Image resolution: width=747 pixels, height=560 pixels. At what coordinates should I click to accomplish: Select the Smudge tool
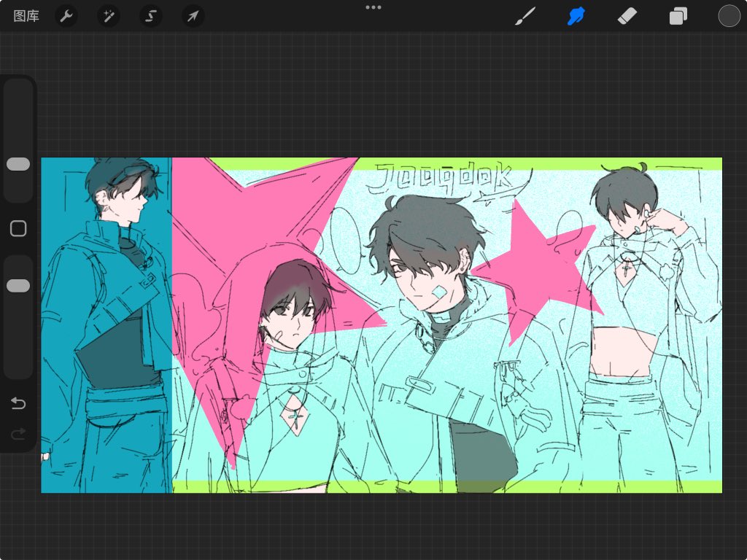pyautogui.click(x=576, y=16)
